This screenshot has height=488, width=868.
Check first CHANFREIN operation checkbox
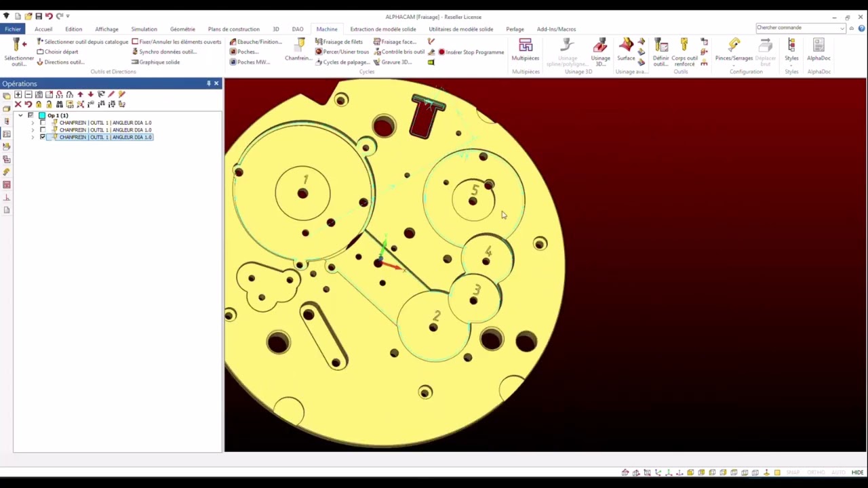coord(43,123)
